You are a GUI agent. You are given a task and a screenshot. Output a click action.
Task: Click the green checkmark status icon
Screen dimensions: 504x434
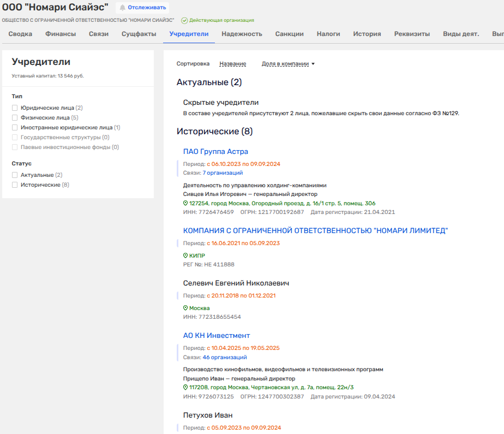tap(184, 20)
